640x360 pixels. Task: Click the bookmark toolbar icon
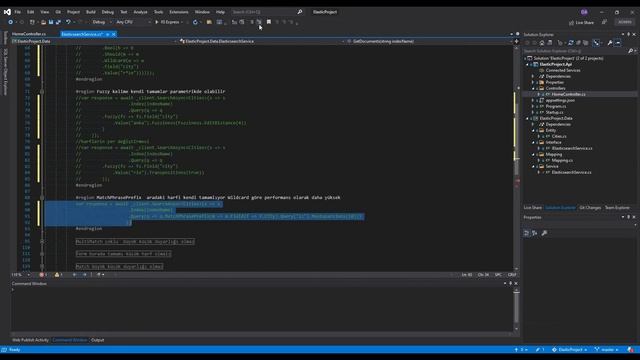point(269,22)
